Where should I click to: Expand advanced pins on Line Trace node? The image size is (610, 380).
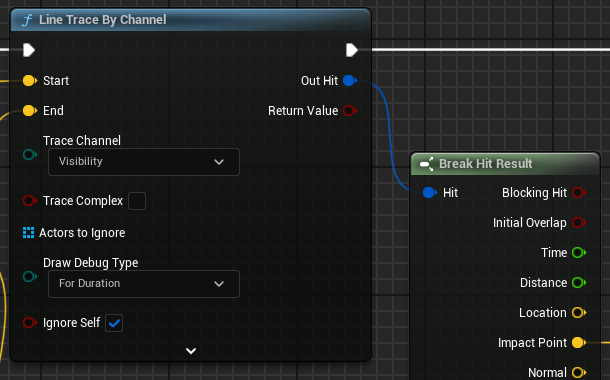pyautogui.click(x=191, y=351)
